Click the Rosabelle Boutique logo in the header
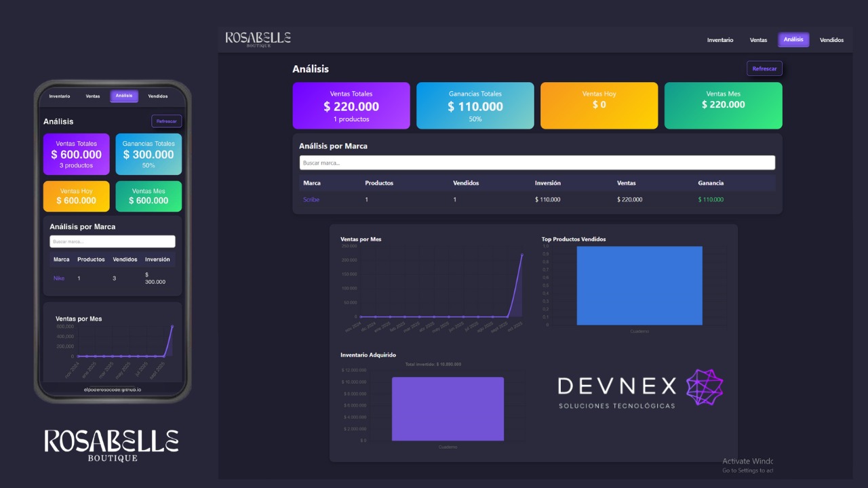This screenshot has height=488, width=868. click(258, 39)
